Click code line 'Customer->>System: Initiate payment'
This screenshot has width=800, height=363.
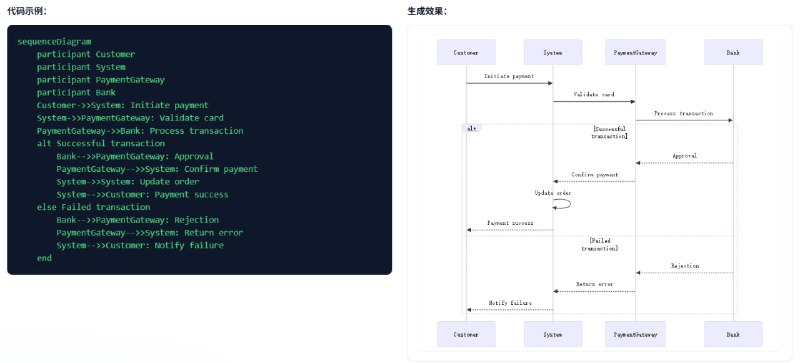click(x=122, y=105)
